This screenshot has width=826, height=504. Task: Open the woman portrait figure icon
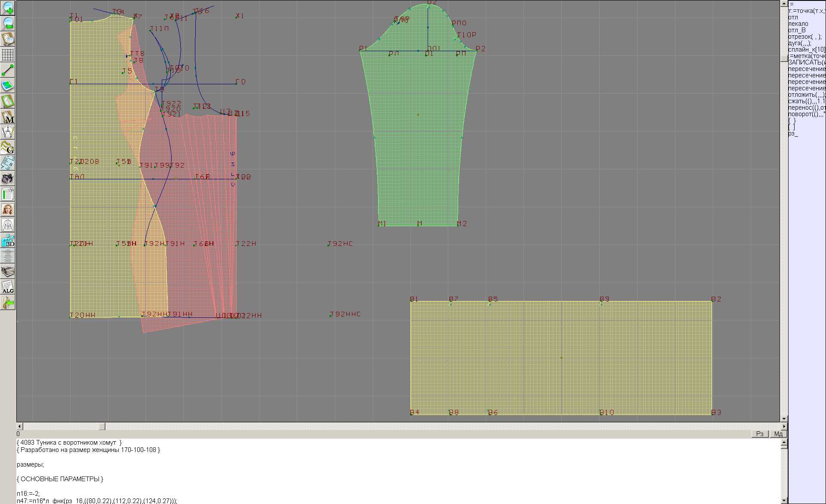8,209
